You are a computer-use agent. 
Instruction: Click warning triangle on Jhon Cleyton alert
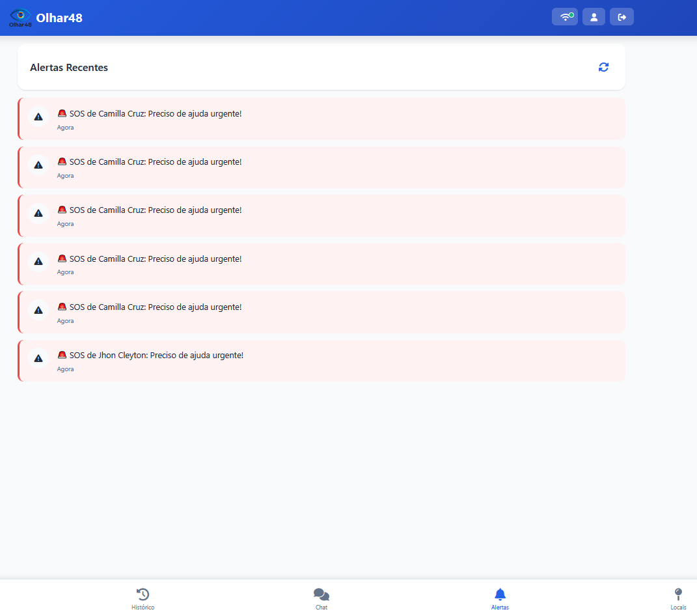[38, 358]
